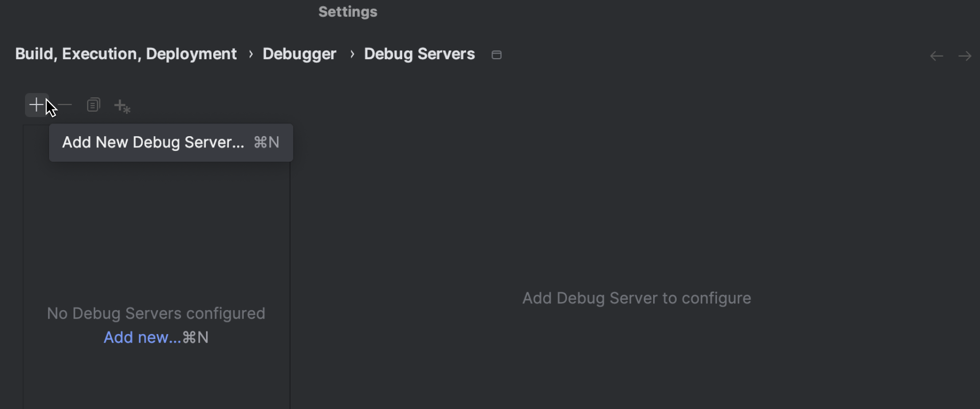Viewport: 980px width, 409px height.
Task: Click the Add Debug Server to configure placeholder
Action: click(x=636, y=298)
